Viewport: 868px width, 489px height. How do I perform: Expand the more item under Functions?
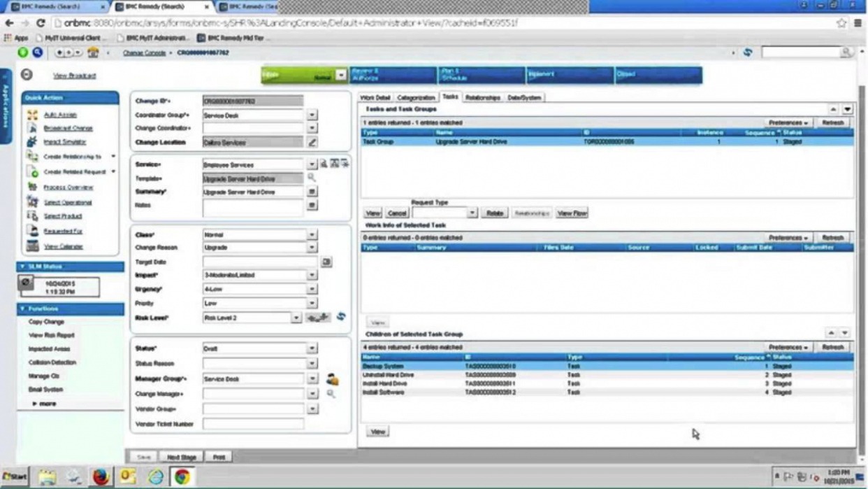point(45,404)
